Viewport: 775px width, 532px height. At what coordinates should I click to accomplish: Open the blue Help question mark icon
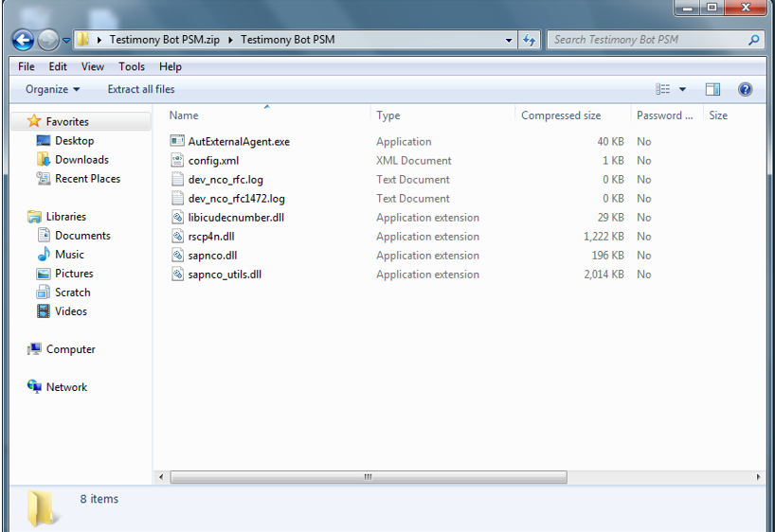click(745, 89)
